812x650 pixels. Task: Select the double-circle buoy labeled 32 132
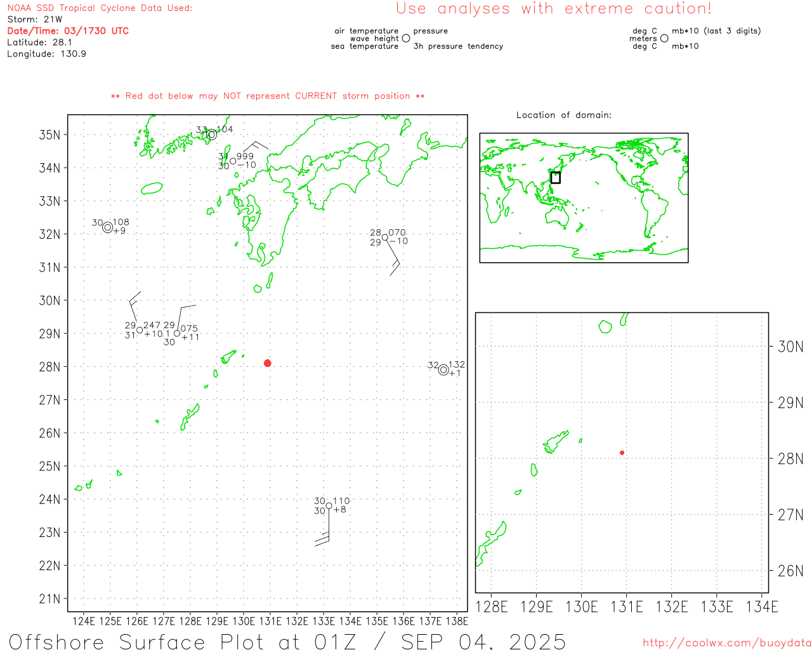point(443,369)
